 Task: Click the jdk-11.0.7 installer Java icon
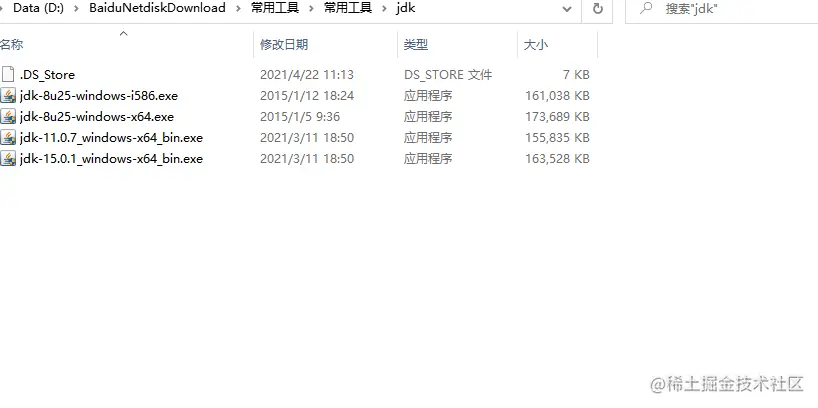click(8, 138)
